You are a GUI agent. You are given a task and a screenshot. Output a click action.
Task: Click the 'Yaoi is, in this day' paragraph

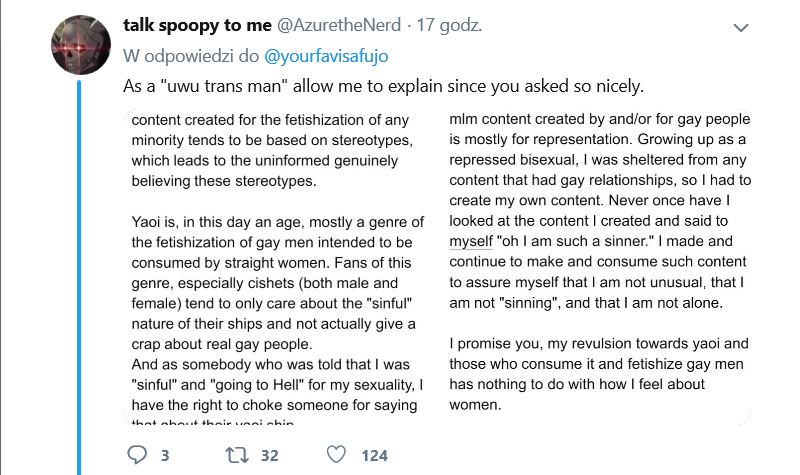tap(278, 283)
